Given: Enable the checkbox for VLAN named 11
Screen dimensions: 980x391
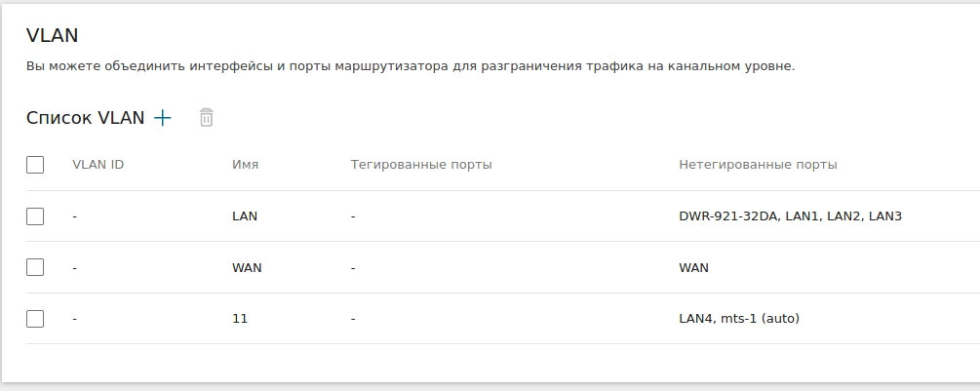Looking at the screenshot, I should (x=35, y=318).
